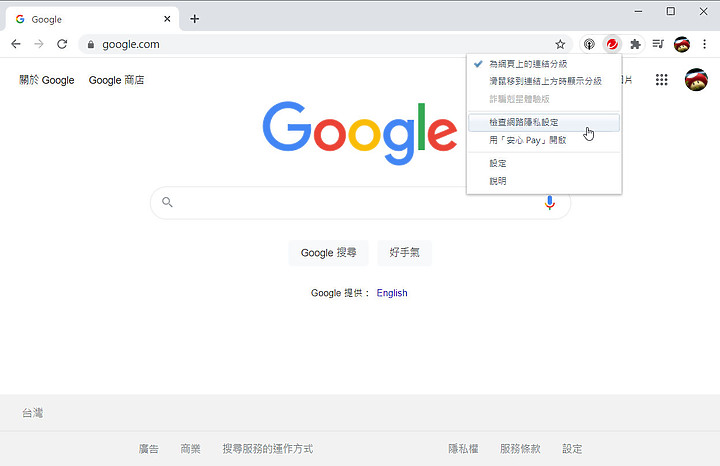The height and width of the screenshot is (466, 720).
Task: Close the Google tab
Action: click(x=167, y=19)
